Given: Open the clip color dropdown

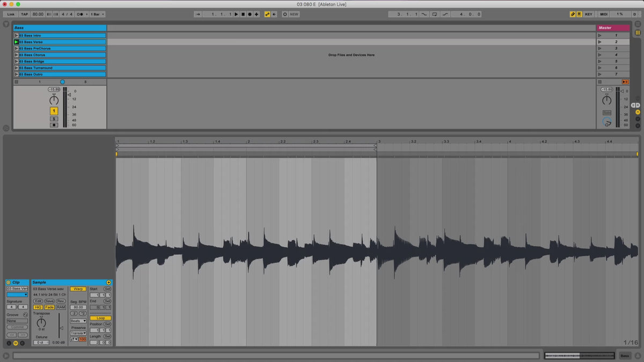Looking at the screenshot, I should tap(17, 294).
